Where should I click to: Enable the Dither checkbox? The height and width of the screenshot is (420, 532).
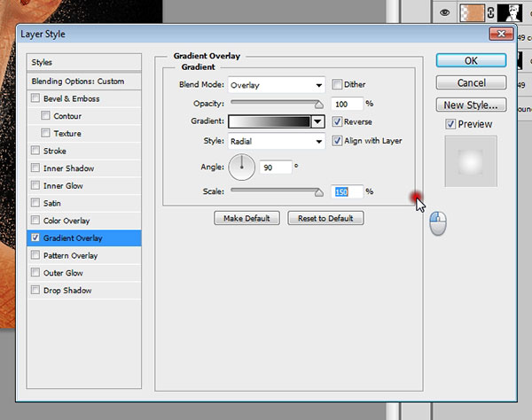point(338,85)
